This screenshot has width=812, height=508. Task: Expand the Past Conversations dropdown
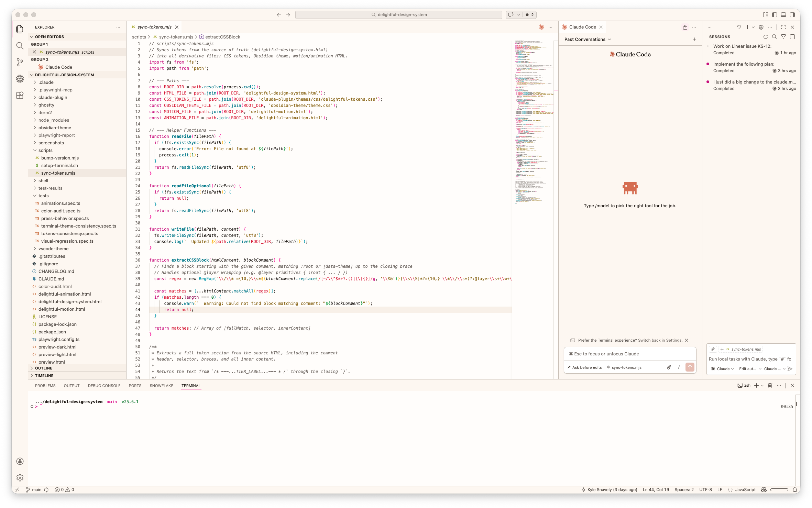tap(587, 39)
